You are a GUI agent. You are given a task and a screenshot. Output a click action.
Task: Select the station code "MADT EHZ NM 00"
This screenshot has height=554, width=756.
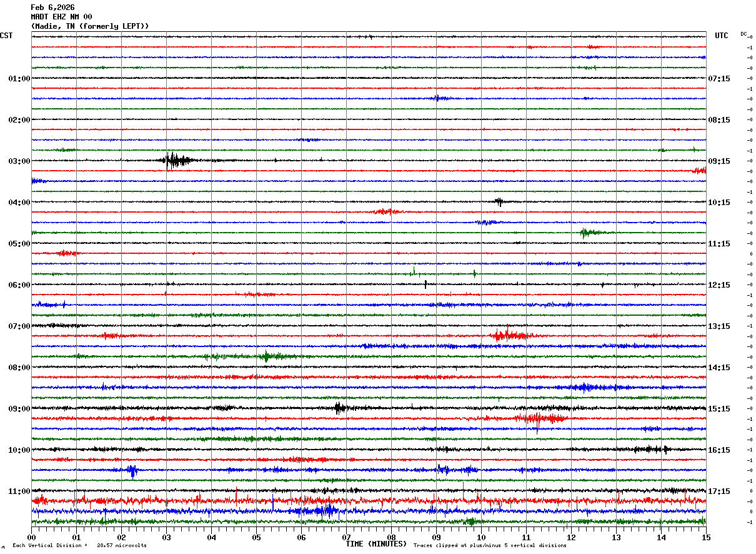(61, 17)
